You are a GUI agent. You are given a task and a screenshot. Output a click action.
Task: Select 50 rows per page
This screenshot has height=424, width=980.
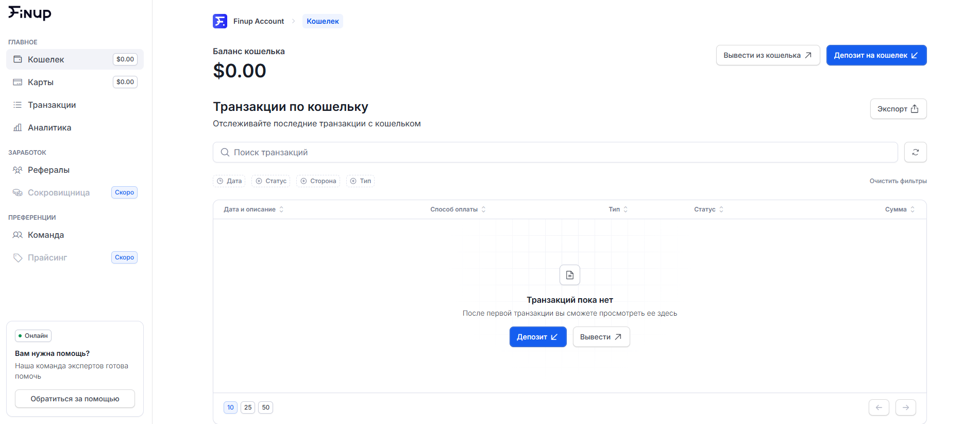tap(265, 407)
